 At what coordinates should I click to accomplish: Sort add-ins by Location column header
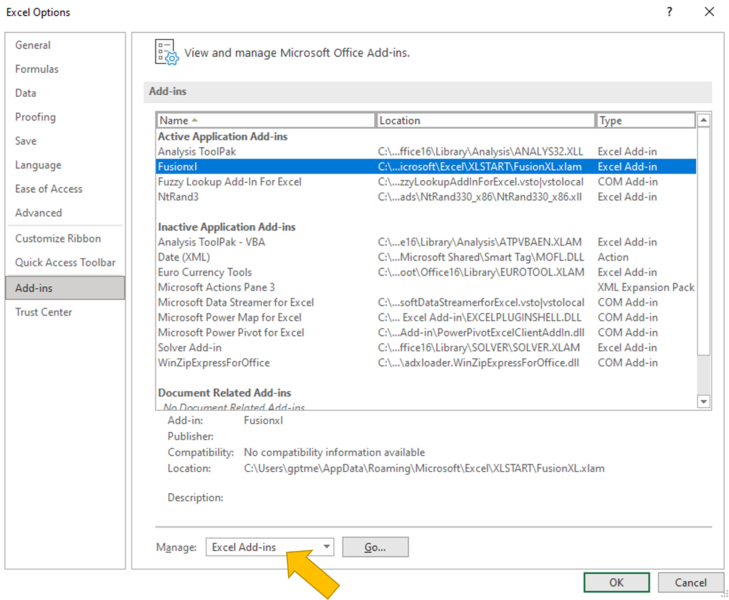pyautogui.click(x=485, y=120)
